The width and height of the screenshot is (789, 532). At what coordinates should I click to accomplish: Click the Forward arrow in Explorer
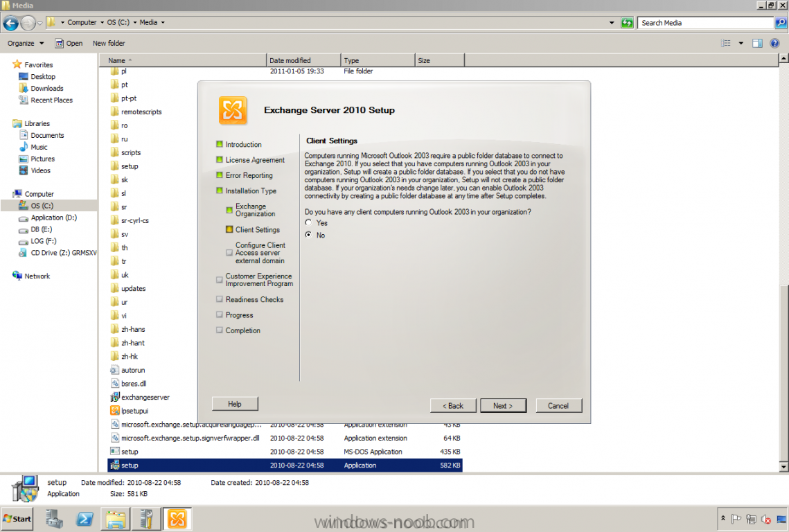tap(28, 23)
